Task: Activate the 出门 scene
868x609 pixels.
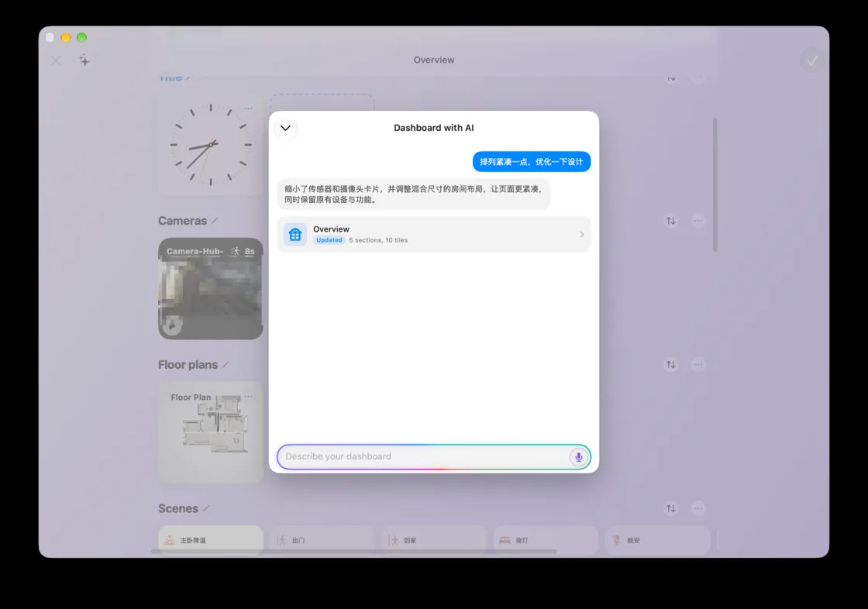Action: pyautogui.click(x=322, y=540)
